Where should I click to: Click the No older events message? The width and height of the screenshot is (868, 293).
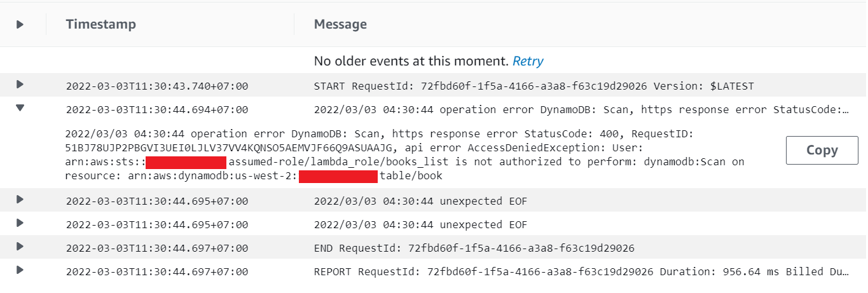(411, 62)
